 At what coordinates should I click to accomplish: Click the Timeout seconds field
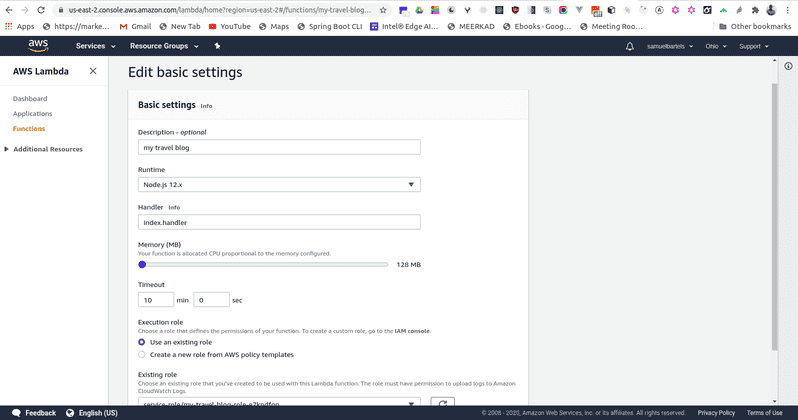[x=211, y=300]
